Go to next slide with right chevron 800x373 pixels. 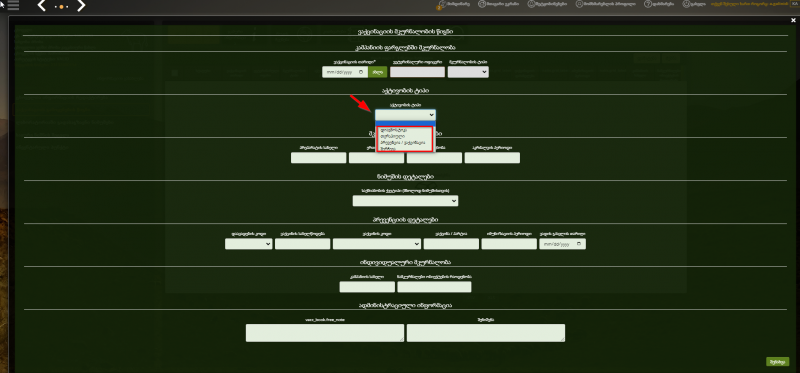81,6
